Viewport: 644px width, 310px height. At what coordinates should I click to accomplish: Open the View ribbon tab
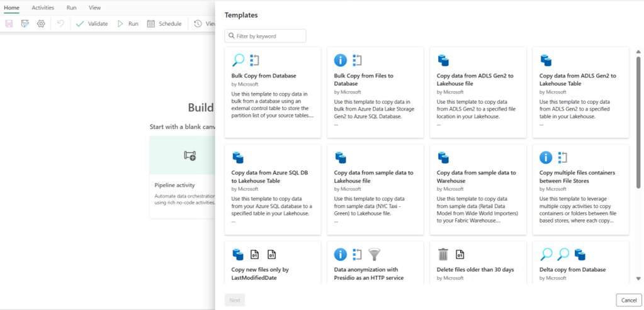point(94,8)
